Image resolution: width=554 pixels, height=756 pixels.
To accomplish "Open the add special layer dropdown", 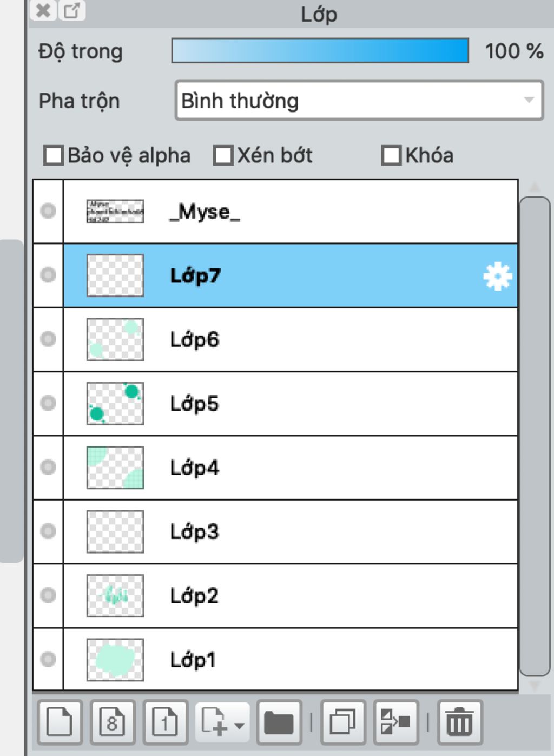I will [222, 722].
